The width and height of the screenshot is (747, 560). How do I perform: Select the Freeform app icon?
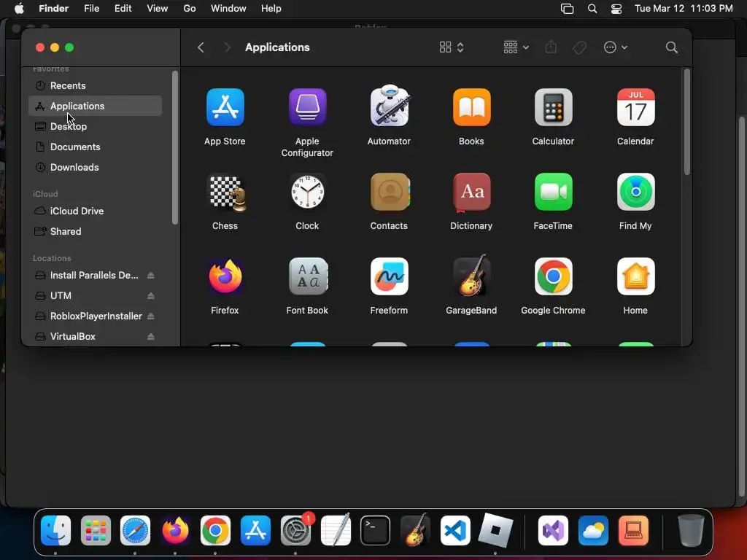[x=390, y=276]
